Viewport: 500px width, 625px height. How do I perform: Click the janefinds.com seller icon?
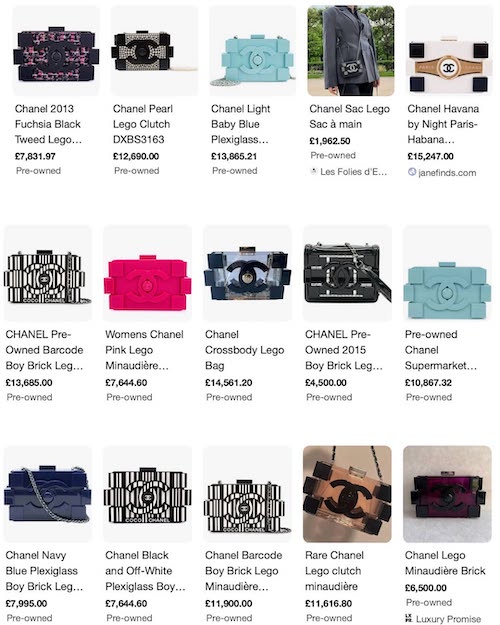tap(412, 172)
